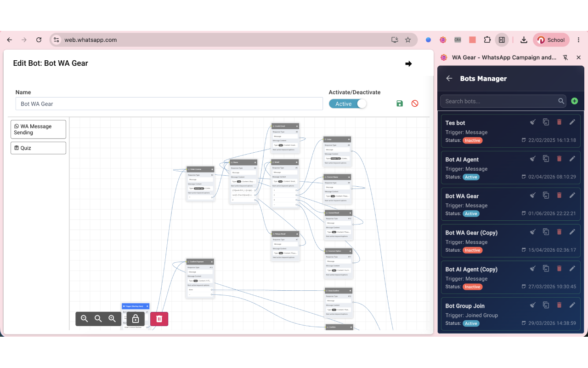Viewport: 588px width, 368px height.
Task: Delete Bot Group Join
Action: click(x=559, y=305)
